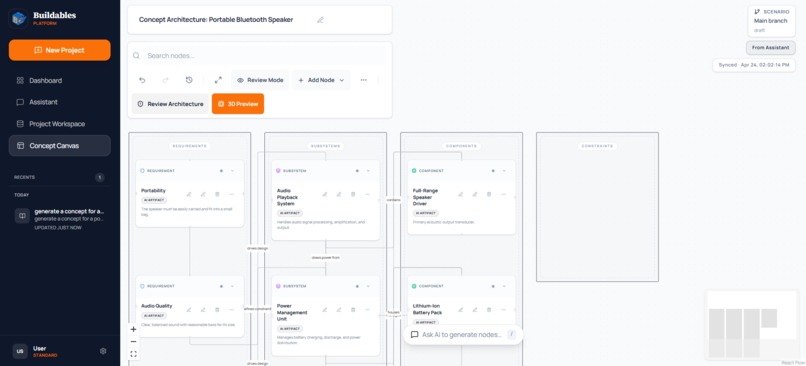Click the redo arrow in the canvas toolbar

166,80
